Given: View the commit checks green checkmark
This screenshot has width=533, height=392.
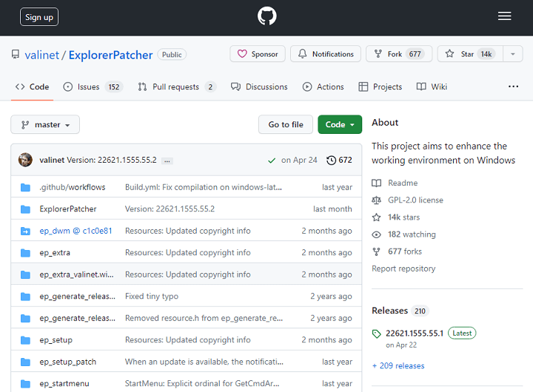Looking at the screenshot, I should (272, 160).
